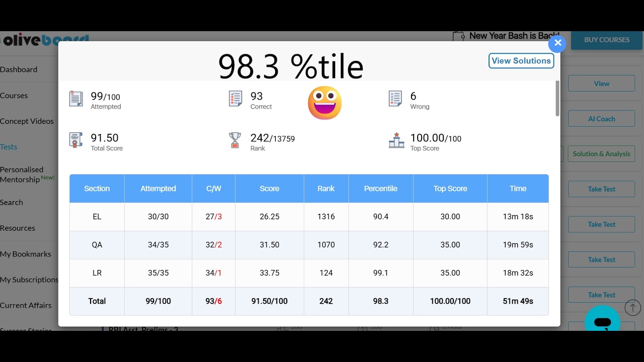This screenshot has width=644, height=362.
Task: Click the Percentile column header
Action: pos(381,189)
